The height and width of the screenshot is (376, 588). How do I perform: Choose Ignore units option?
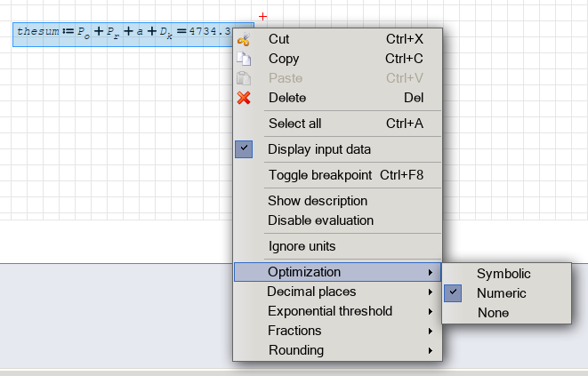pyautogui.click(x=302, y=246)
